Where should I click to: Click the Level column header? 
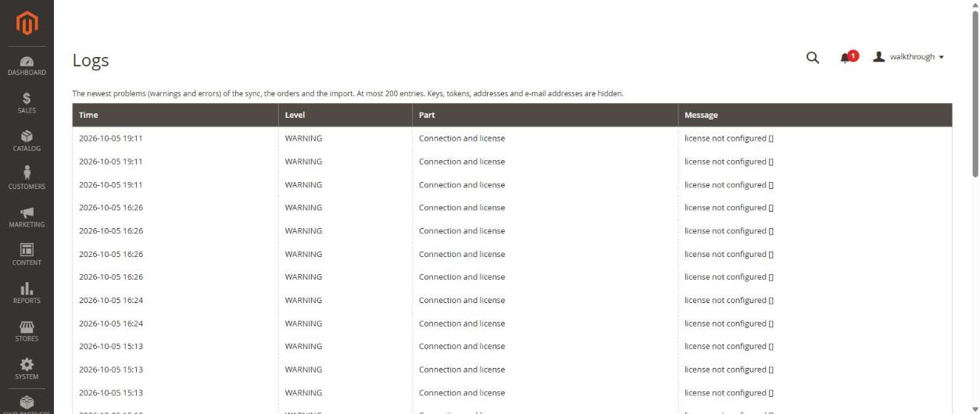coord(345,115)
